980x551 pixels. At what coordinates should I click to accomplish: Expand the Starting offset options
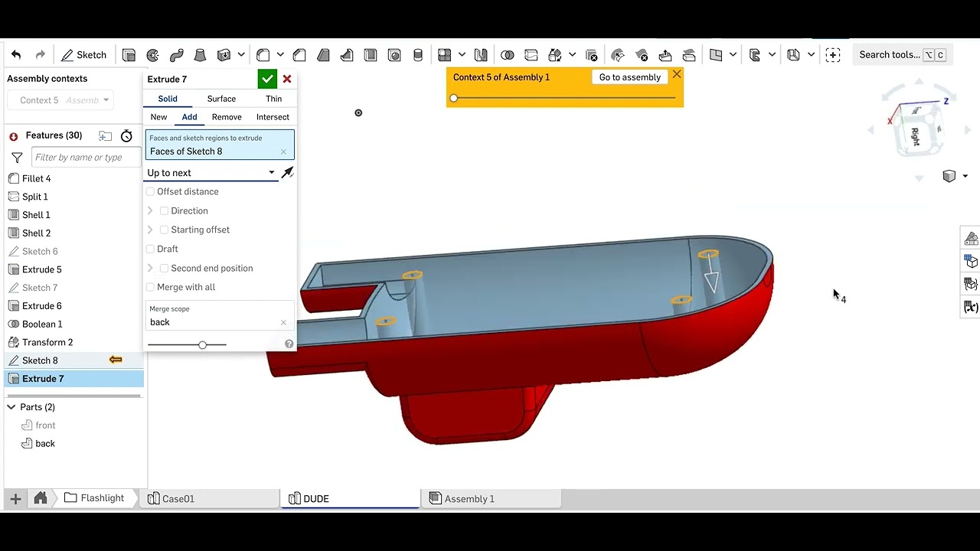point(150,230)
